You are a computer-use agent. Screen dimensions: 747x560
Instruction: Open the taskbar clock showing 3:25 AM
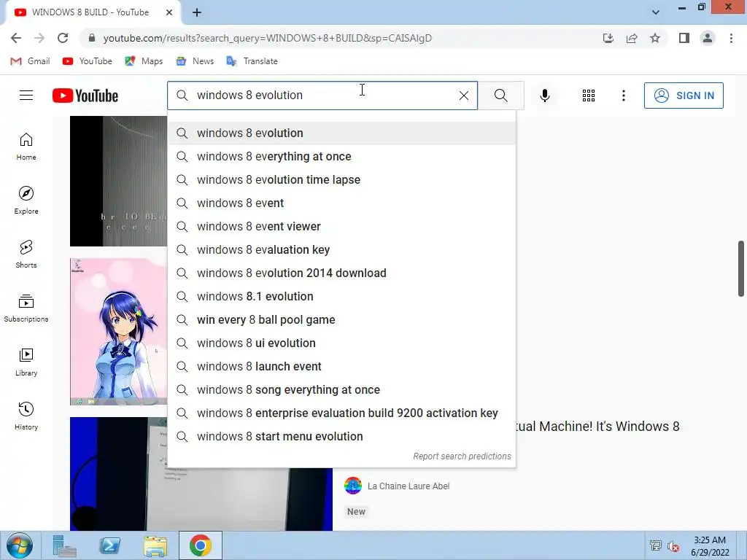point(710,546)
